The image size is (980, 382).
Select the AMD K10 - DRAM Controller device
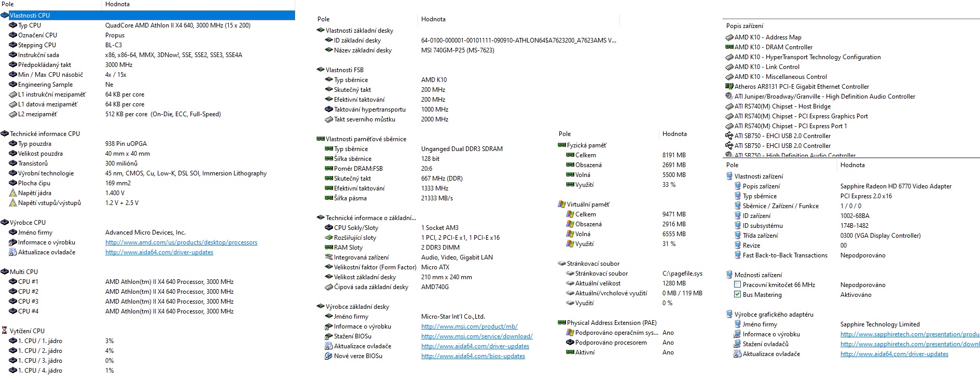click(x=774, y=47)
